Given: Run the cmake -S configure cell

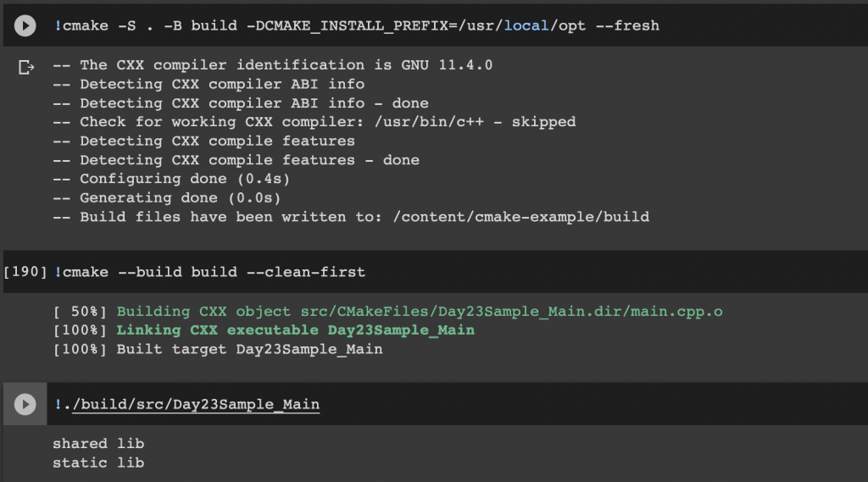Looking at the screenshot, I should [x=25, y=25].
